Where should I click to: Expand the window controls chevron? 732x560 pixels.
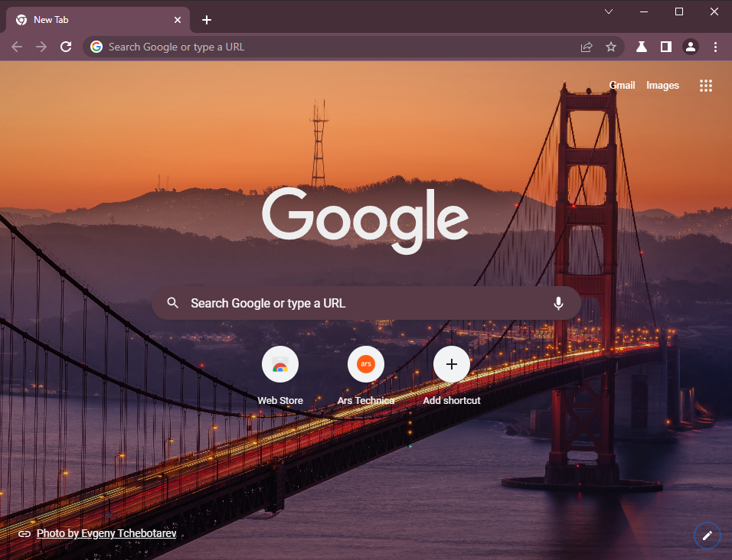[x=608, y=11]
